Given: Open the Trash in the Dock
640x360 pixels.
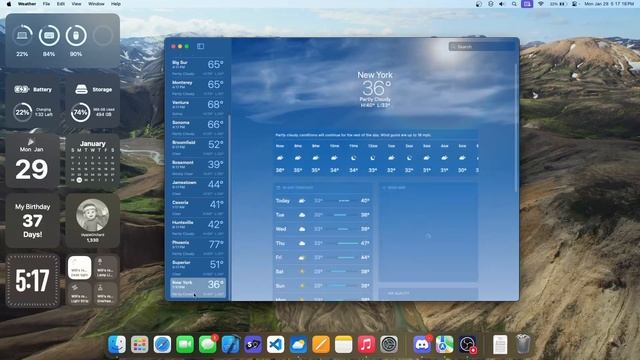Looking at the screenshot, I should [523, 344].
